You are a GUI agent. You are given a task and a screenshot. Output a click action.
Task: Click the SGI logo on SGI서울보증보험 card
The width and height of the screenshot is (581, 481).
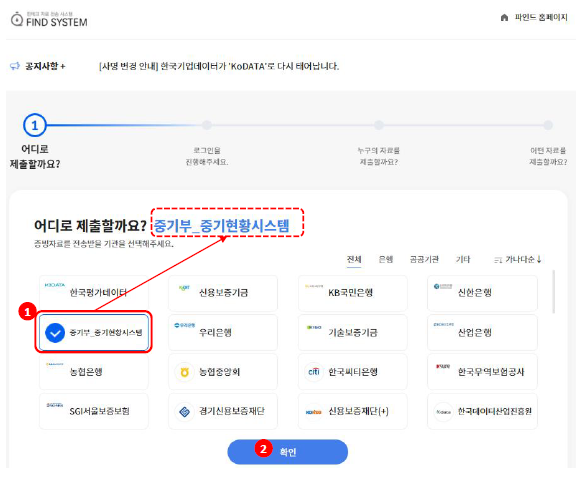coord(54,405)
